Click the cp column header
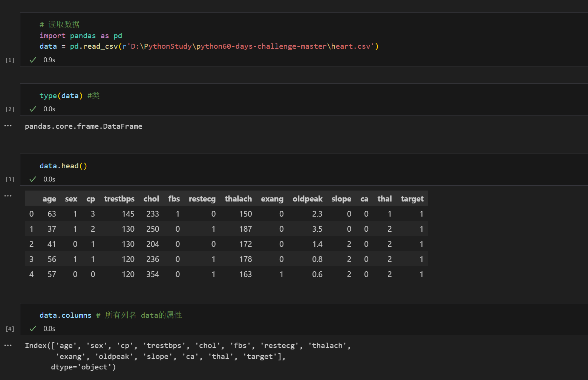 [x=91, y=199]
